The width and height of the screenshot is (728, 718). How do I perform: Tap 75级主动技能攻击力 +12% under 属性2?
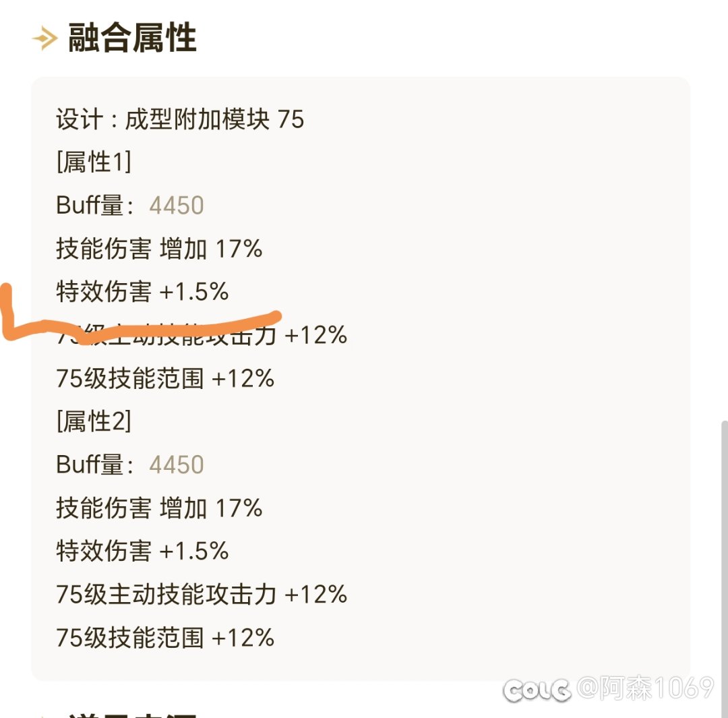click(x=202, y=594)
